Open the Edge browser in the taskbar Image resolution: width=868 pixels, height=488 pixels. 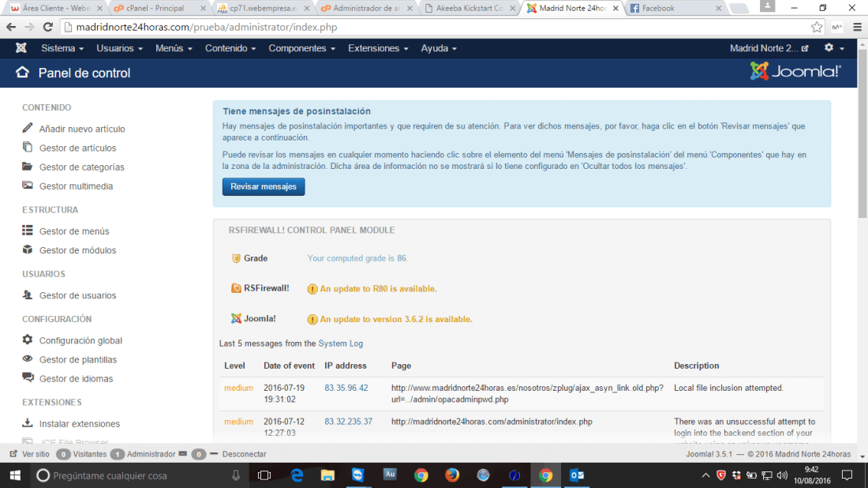[297, 475]
